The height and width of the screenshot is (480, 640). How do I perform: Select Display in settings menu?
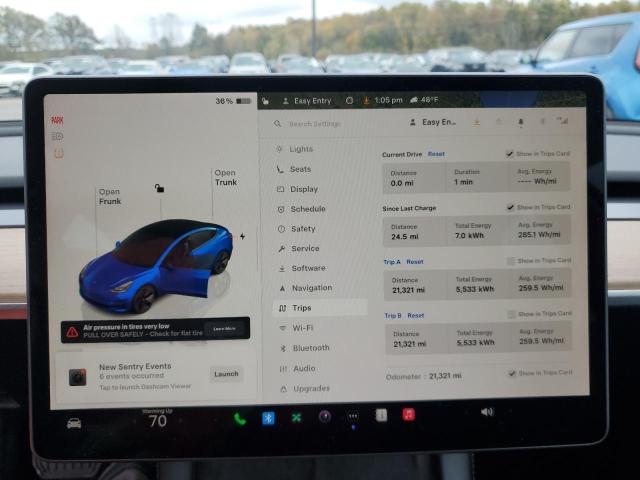click(303, 189)
